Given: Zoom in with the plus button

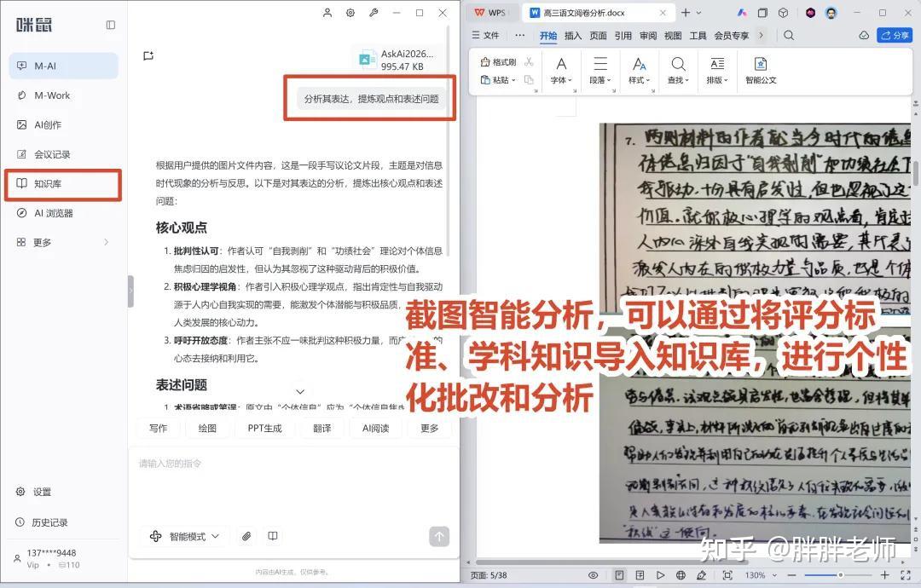Looking at the screenshot, I should click(x=884, y=575).
